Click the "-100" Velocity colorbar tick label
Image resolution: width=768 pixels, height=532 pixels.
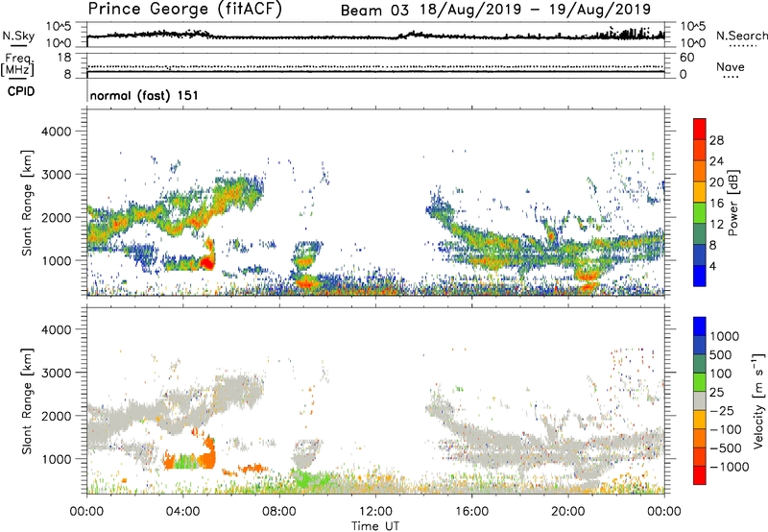(x=726, y=429)
